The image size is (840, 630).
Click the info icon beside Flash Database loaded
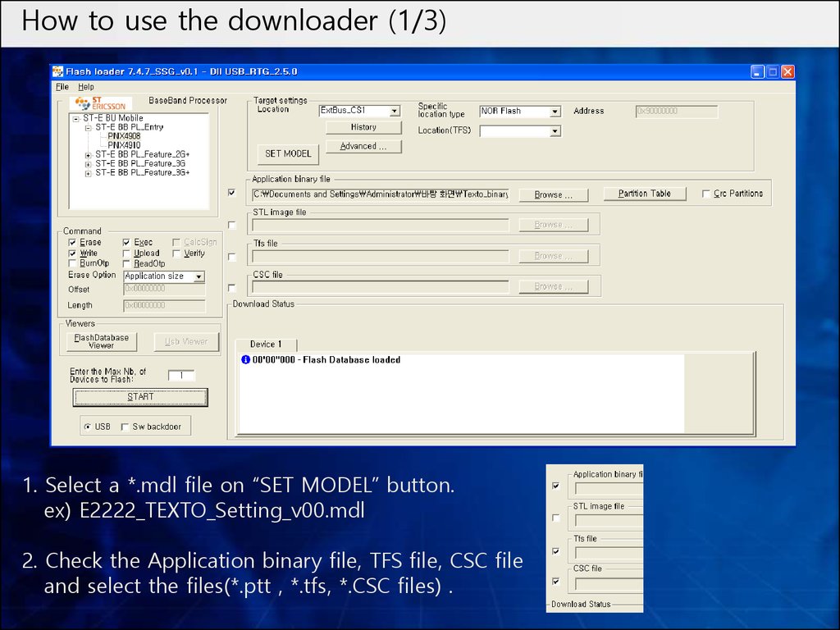(x=245, y=359)
